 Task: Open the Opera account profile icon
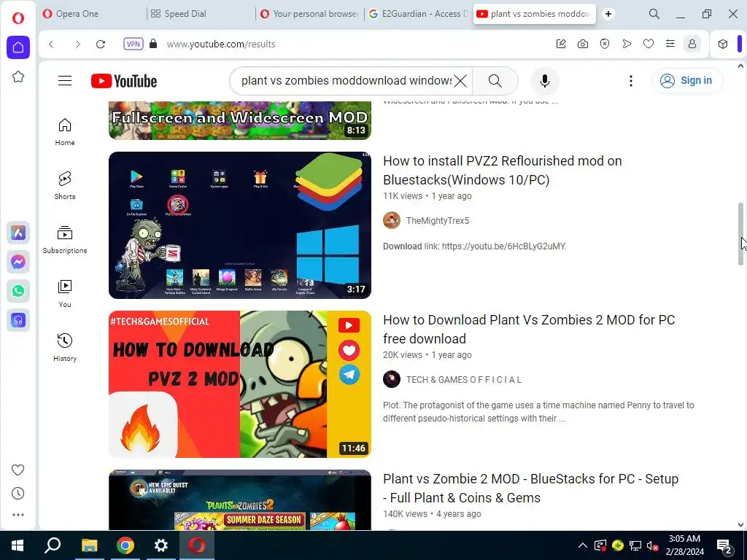point(692,44)
